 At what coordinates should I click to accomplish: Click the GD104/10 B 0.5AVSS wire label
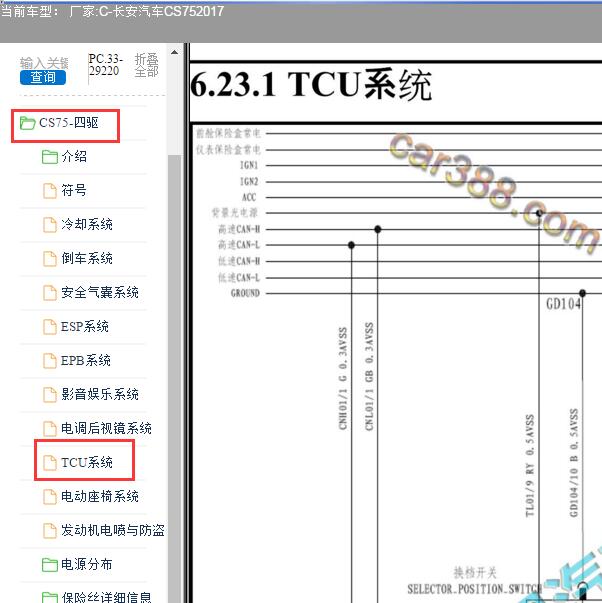[573, 463]
